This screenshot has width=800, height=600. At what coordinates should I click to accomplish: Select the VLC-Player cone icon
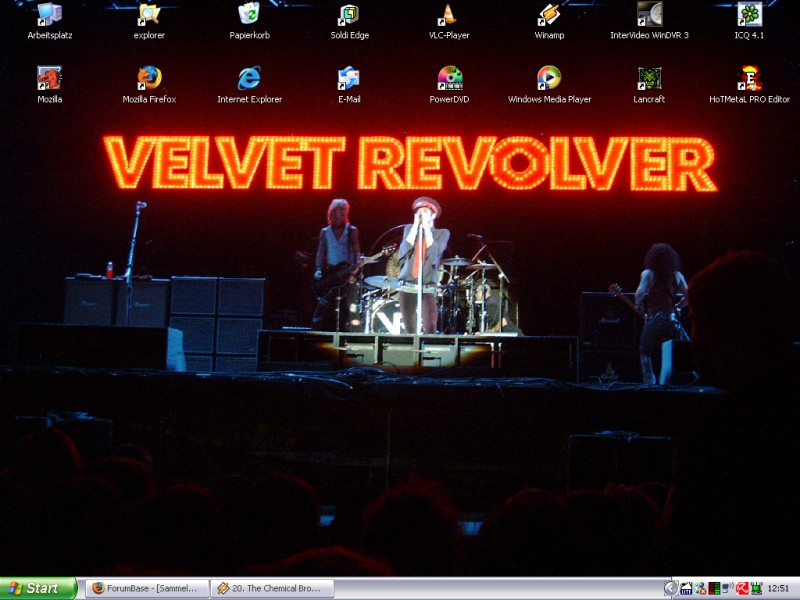(449, 21)
